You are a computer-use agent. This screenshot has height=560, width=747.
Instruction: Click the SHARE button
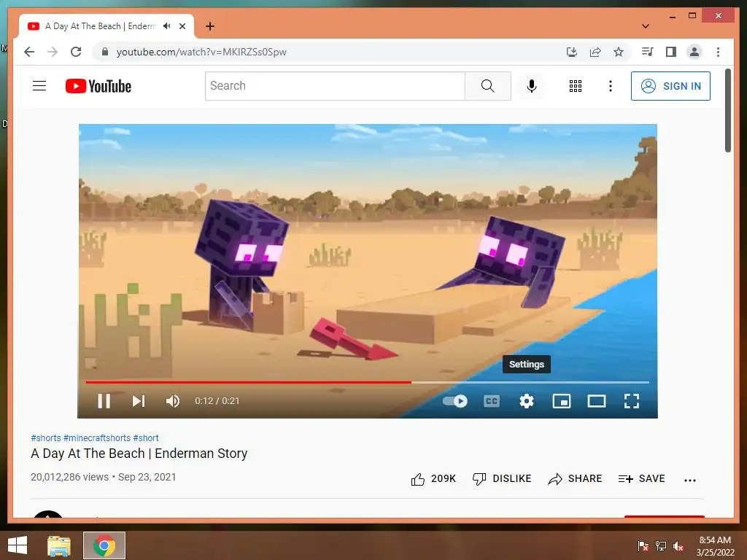coord(575,478)
